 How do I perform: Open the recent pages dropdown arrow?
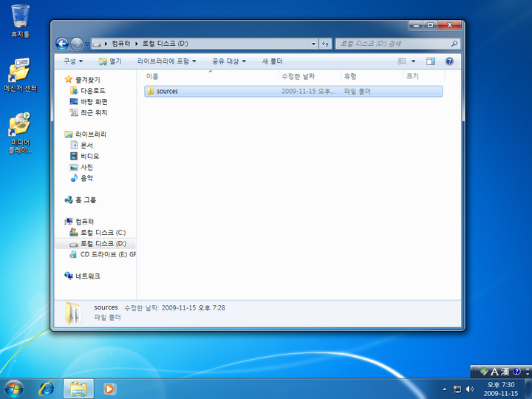pyautogui.click(x=87, y=44)
